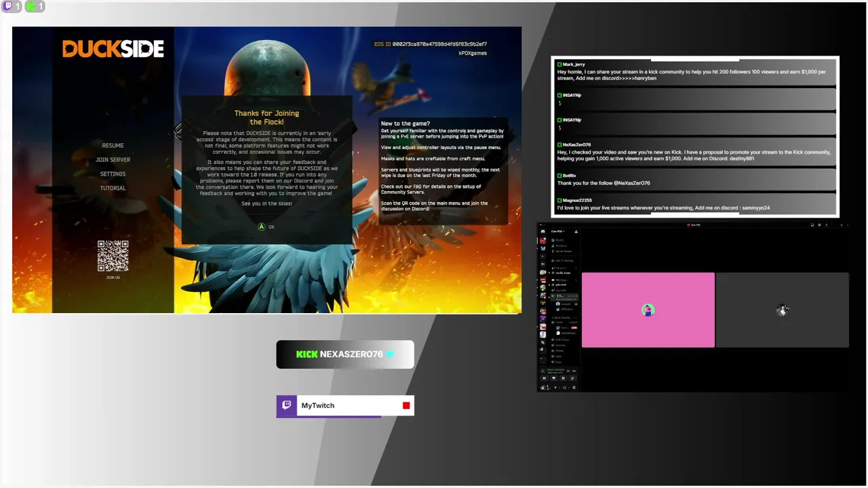Click avatar in pink Discord video tile

click(648, 310)
